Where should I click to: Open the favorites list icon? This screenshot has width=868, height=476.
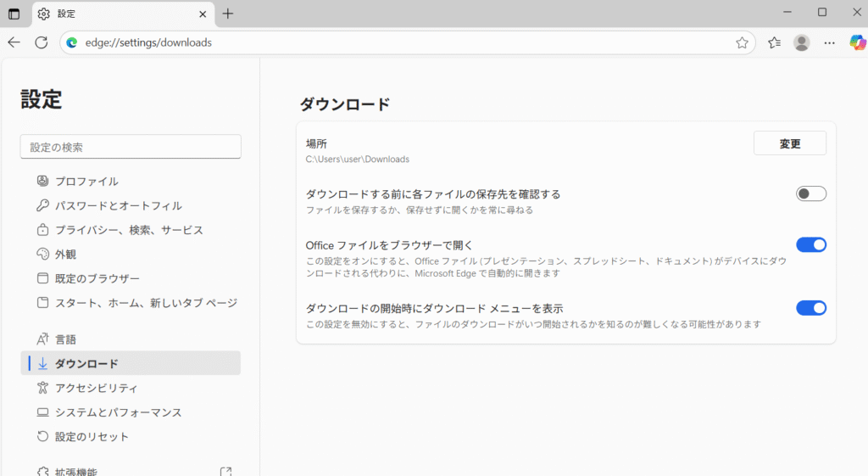click(x=775, y=42)
